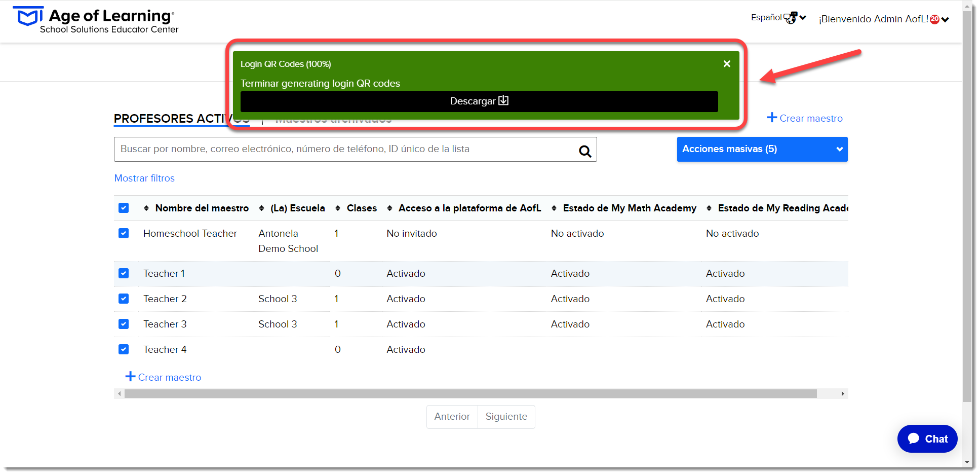Click the language globe icon
This screenshot has width=980, height=475.
tap(791, 18)
